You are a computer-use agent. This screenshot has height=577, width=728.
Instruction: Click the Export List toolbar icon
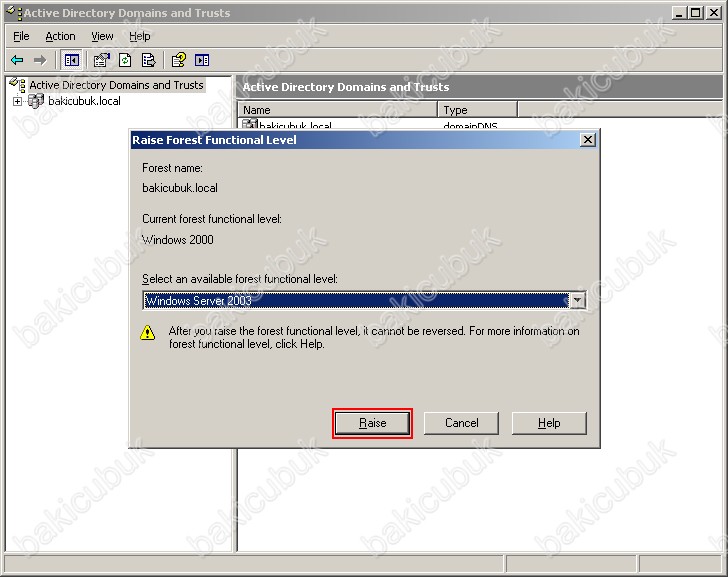[149, 60]
